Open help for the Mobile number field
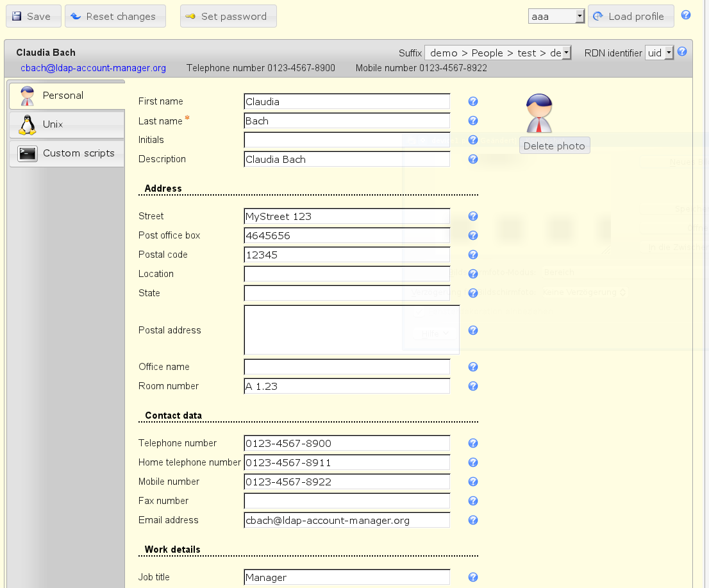709x588 pixels. click(473, 482)
